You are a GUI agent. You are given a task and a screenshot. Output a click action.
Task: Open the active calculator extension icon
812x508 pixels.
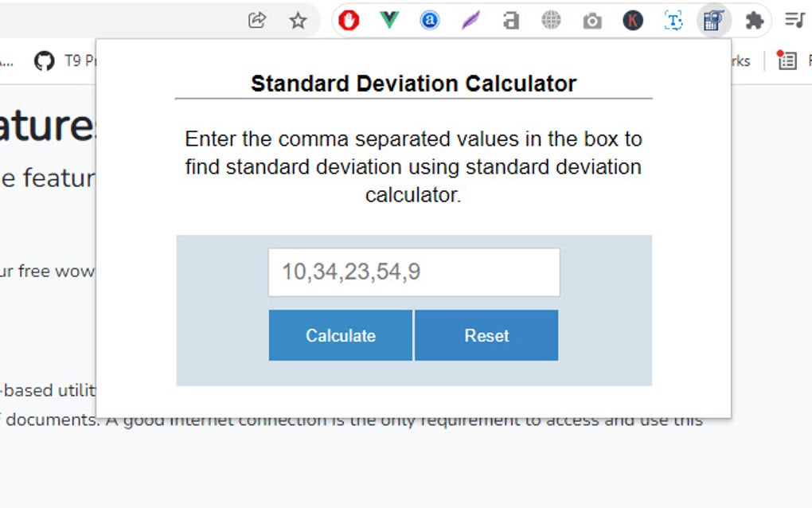[713, 21]
